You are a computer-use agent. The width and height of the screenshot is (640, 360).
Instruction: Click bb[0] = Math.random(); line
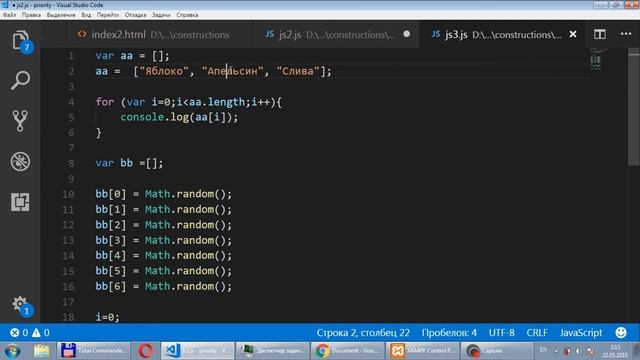click(x=163, y=194)
